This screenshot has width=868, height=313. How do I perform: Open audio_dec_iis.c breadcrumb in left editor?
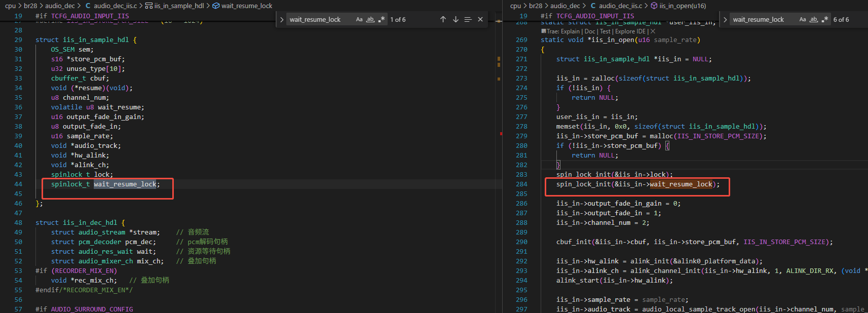pyautogui.click(x=111, y=6)
